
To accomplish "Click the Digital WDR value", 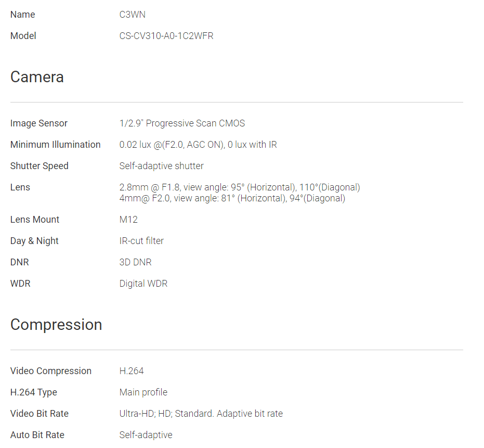I will pyautogui.click(x=143, y=284).
